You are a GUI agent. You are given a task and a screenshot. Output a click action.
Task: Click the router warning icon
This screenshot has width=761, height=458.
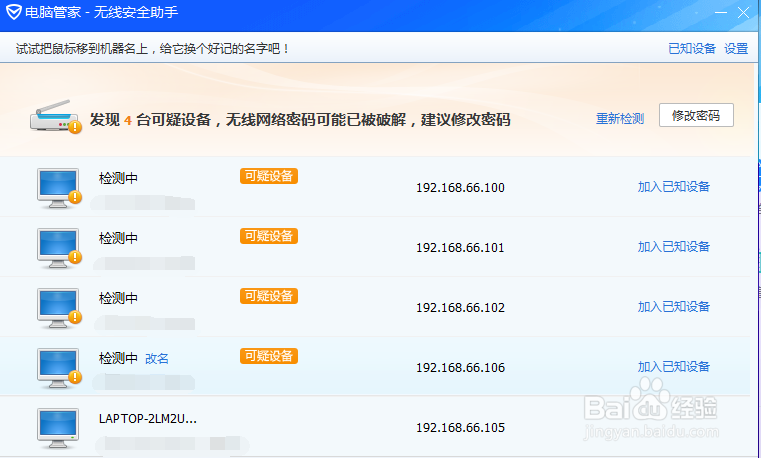(55, 117)
